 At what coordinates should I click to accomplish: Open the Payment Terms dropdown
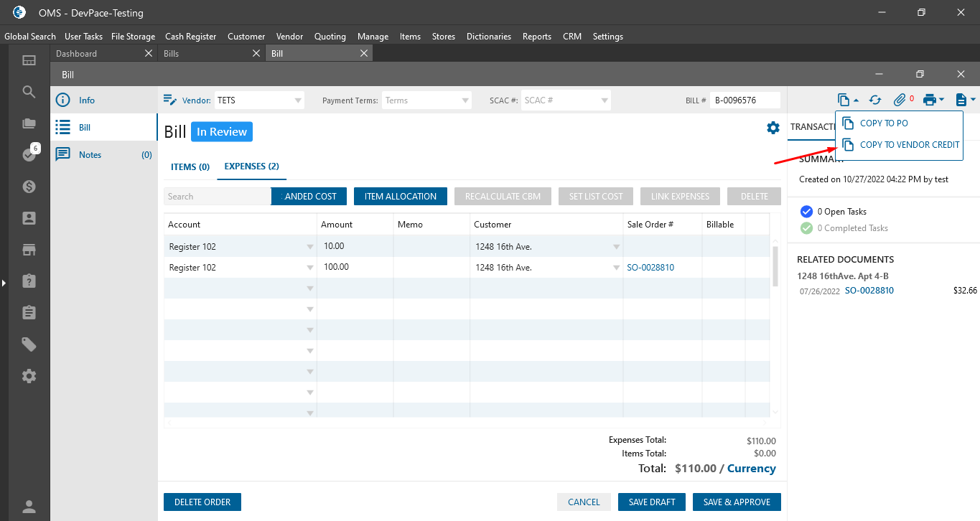(465, 100)
